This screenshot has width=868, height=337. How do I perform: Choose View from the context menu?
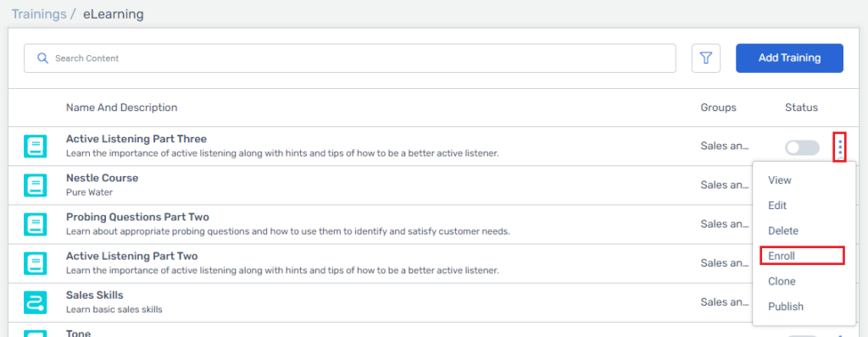[x=780, y=180]
